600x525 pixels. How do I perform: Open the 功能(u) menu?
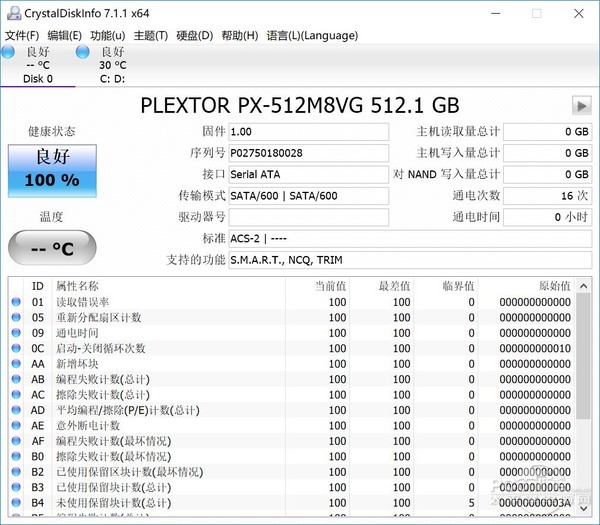point(107,36)
